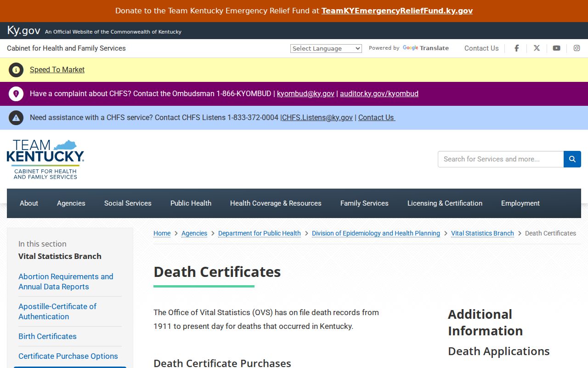Screen dimensions: 588x368
Task: Open the CHFS Instagram icon
Action: pyautogui.click(x=577, y=48)
